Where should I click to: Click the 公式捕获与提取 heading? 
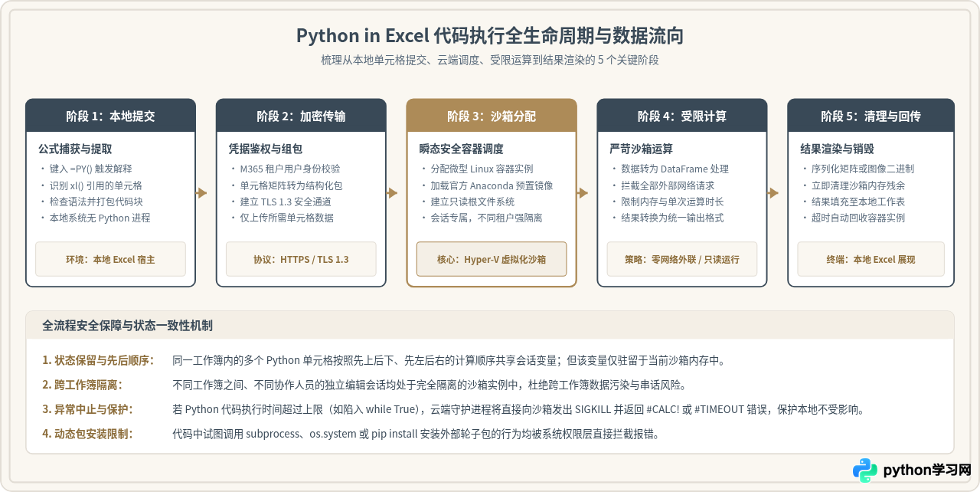coord(75,149)
